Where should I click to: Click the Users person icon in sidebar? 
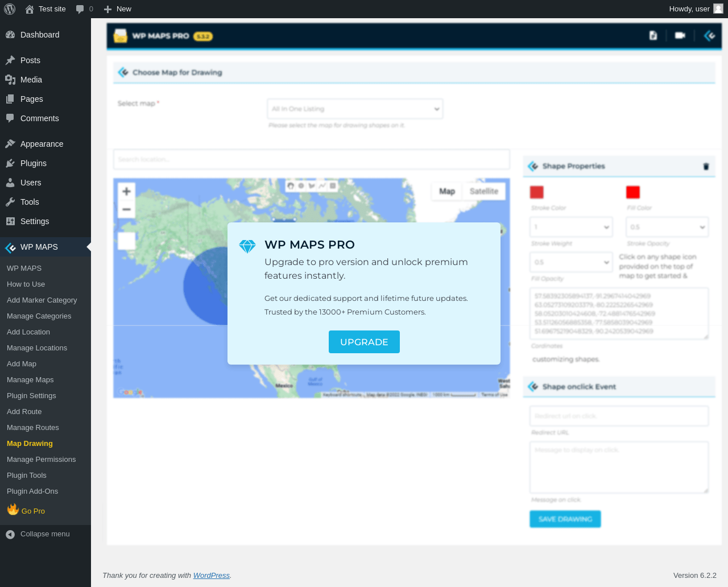pos(10,183)
